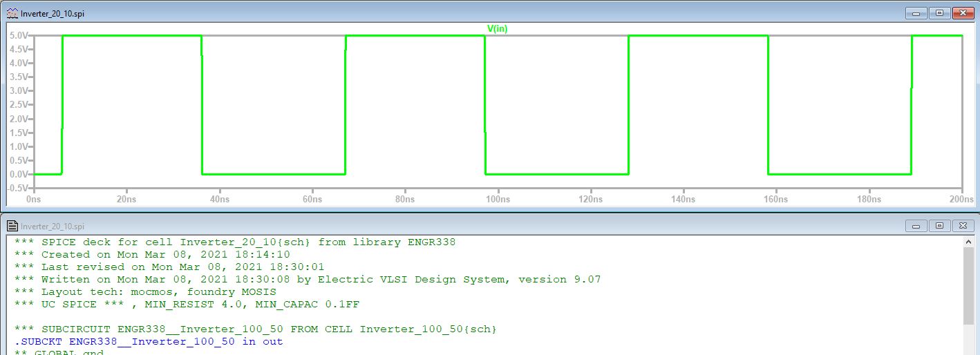
Task: Maximize the SPICE netlist text window
Action: pos(939,226)
